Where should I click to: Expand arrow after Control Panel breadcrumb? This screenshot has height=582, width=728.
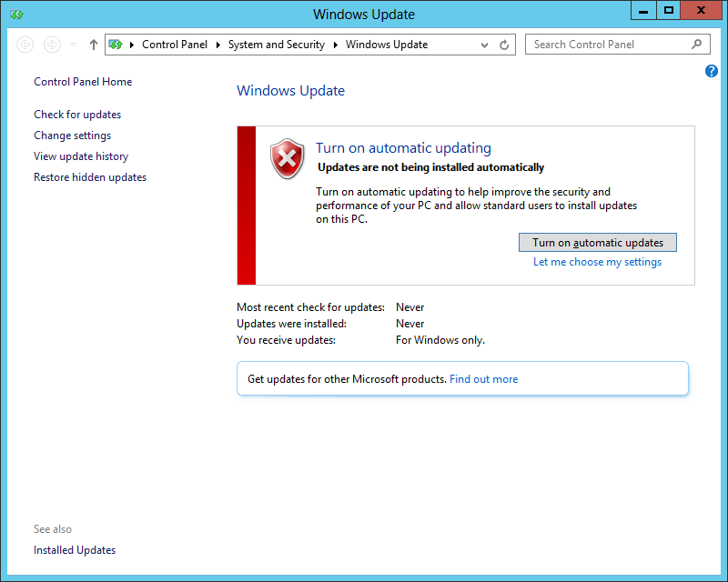(x=218, y=45)
